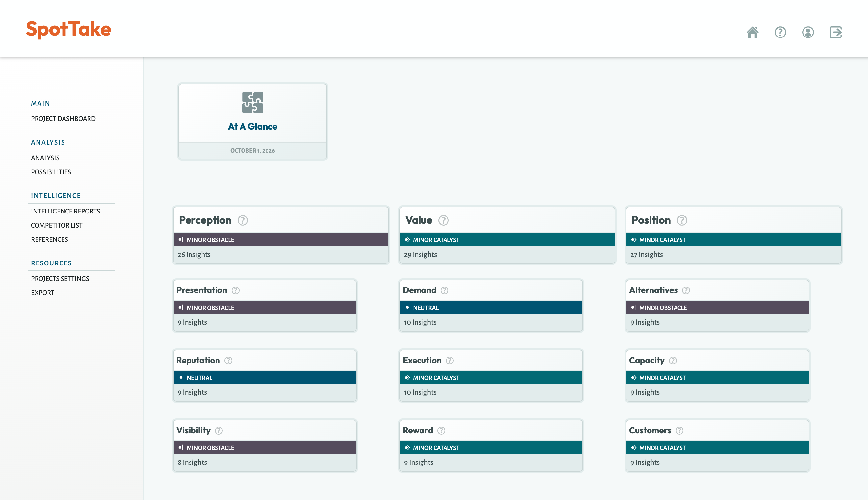Open the Value card title
Viewport: 868px width, 500px height.
point(419,220)
